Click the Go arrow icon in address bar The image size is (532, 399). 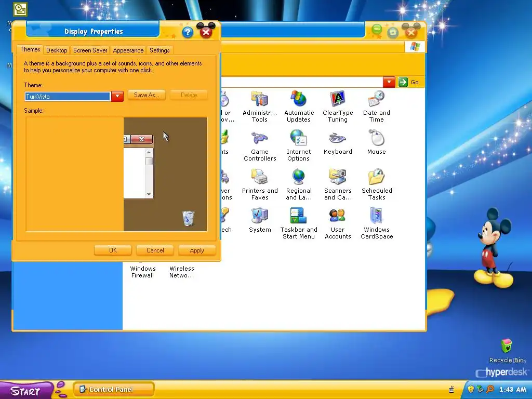tap(403, 82)
